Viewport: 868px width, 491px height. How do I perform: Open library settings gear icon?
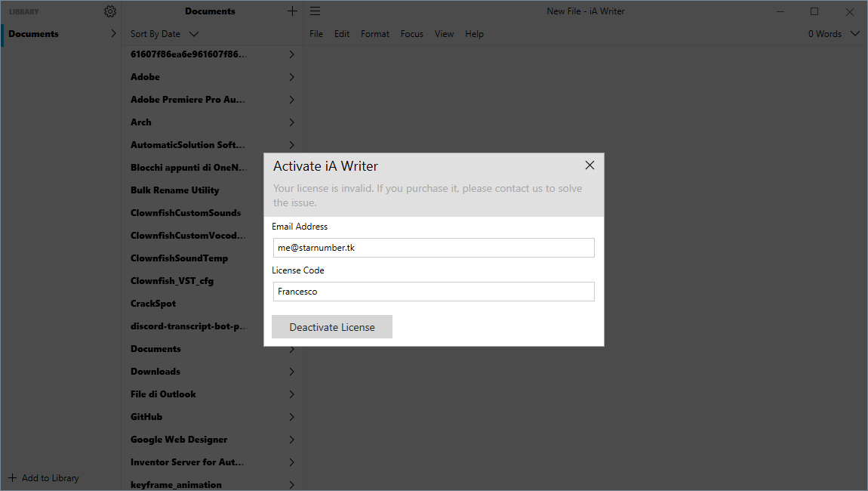point(110,11)
